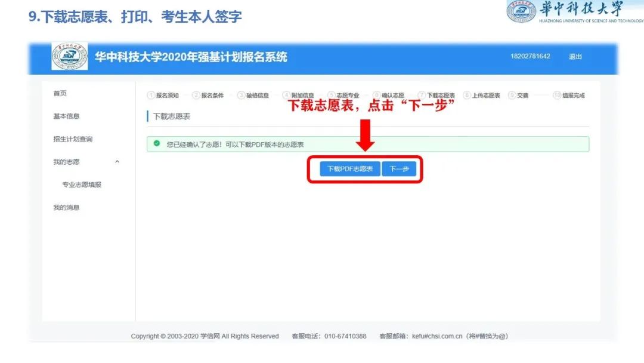Select 我的志愿 sidebar item
644x363 pixels.
66,162
